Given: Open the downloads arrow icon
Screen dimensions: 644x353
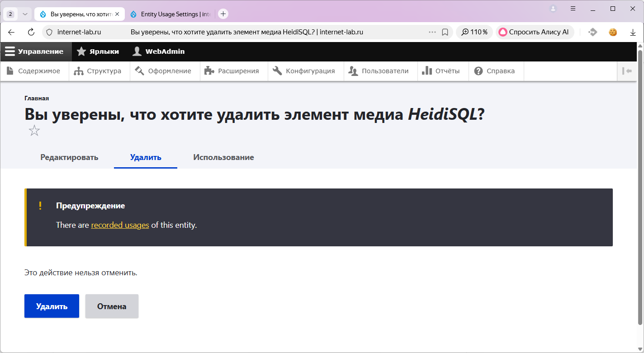Looking at the screenshot, I should point(633,32).
